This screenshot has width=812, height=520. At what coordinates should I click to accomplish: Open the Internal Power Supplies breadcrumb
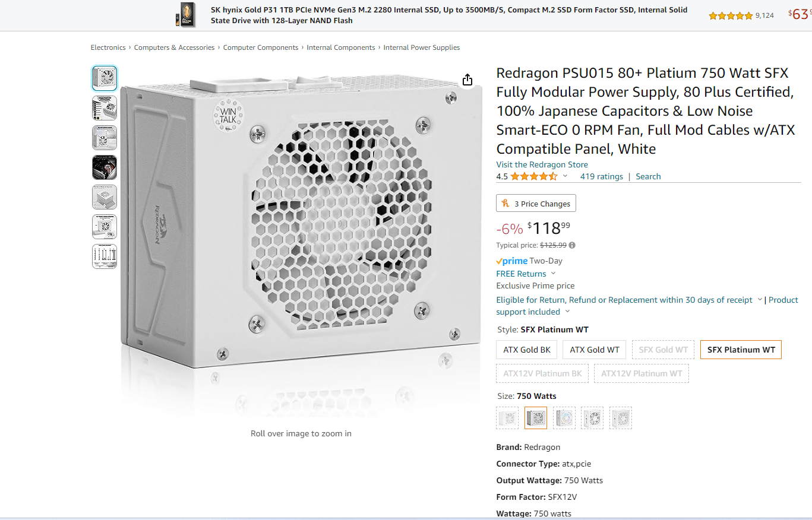point(421,47)
